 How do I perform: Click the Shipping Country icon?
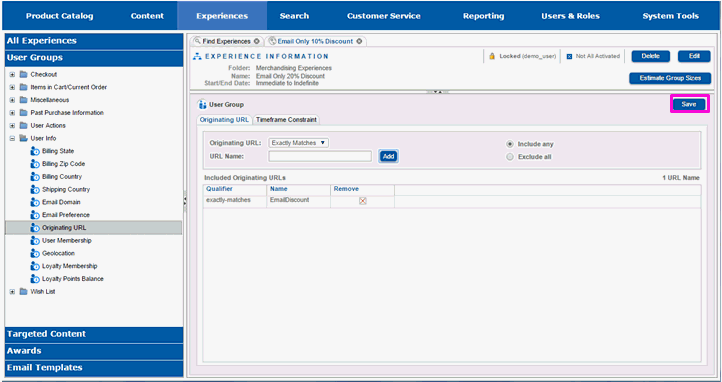pos(35,190)
